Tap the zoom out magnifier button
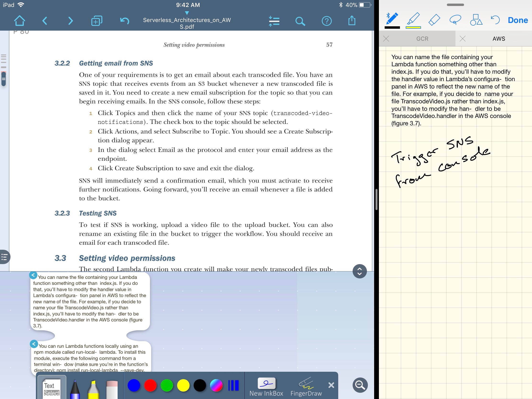The height and width of the screenshot is (399, 532). pyautogui.click(x=360, y=385)
